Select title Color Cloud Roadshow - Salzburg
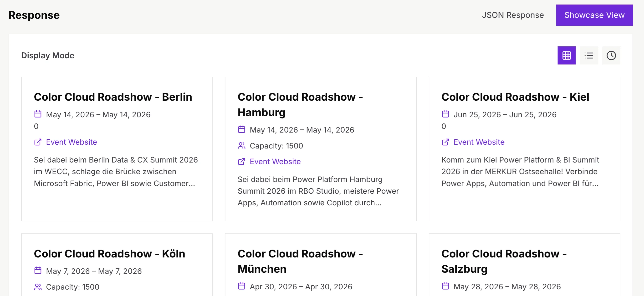The image size is (644, 296). pos(504,261)
